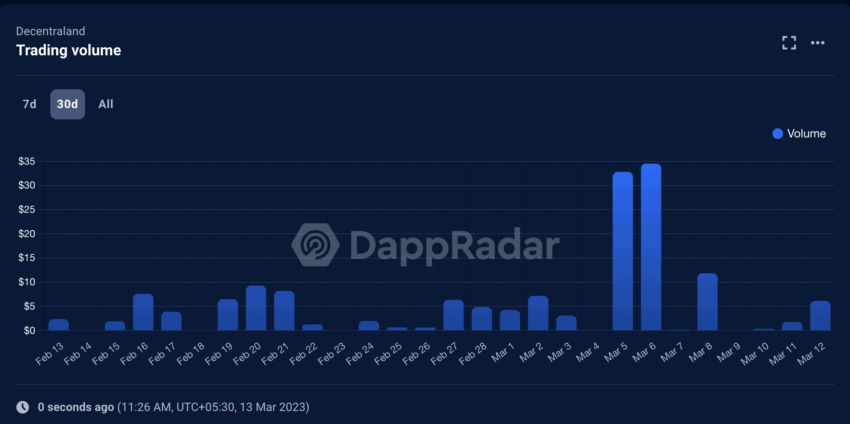Click the Feb 19 volume bar
Screen dimensions: 850x424
228,315
